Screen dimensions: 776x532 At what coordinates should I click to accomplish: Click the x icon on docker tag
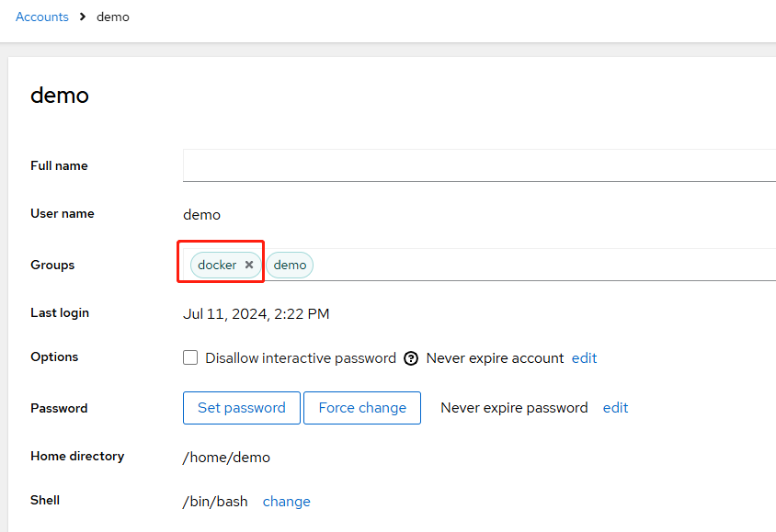pos(249,265)
